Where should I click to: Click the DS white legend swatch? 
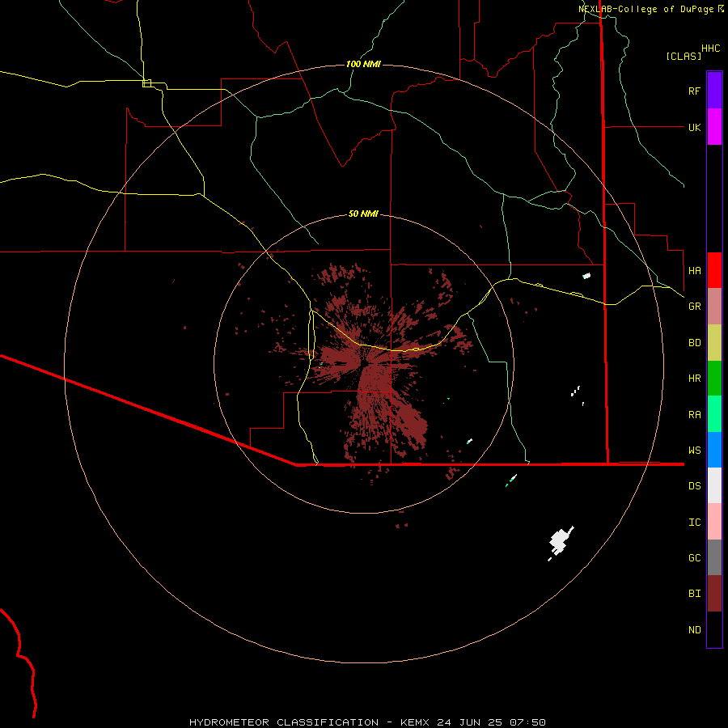point(714,485)
